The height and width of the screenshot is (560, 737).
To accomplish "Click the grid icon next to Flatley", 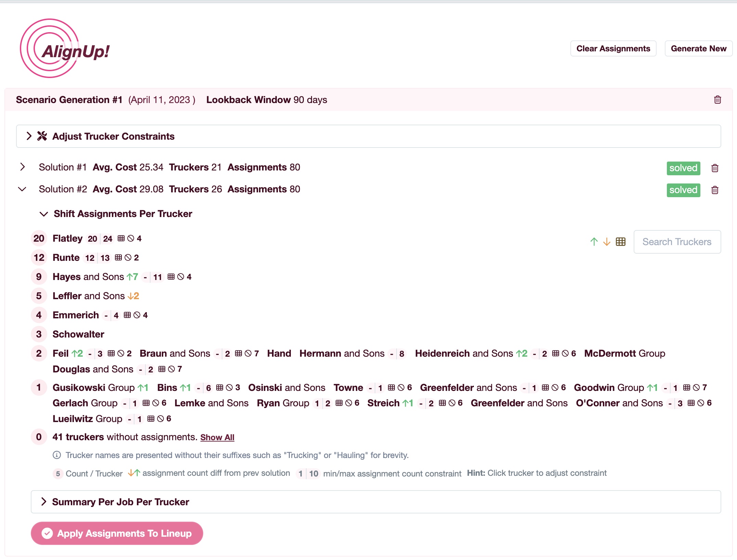I will [121, 238].
